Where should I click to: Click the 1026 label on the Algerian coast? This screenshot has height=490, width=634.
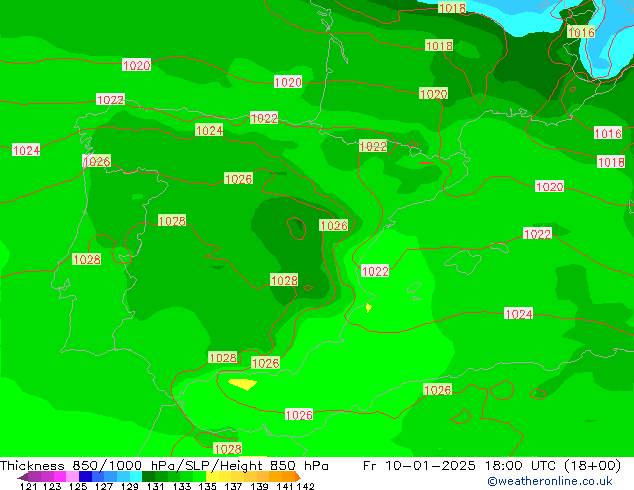pyautogui.click(x=437, y=390)
